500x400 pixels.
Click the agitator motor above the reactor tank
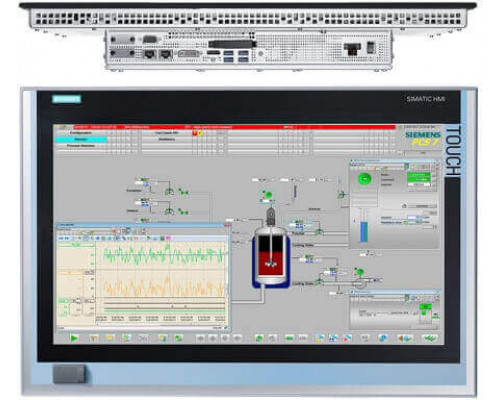[271, 216]
